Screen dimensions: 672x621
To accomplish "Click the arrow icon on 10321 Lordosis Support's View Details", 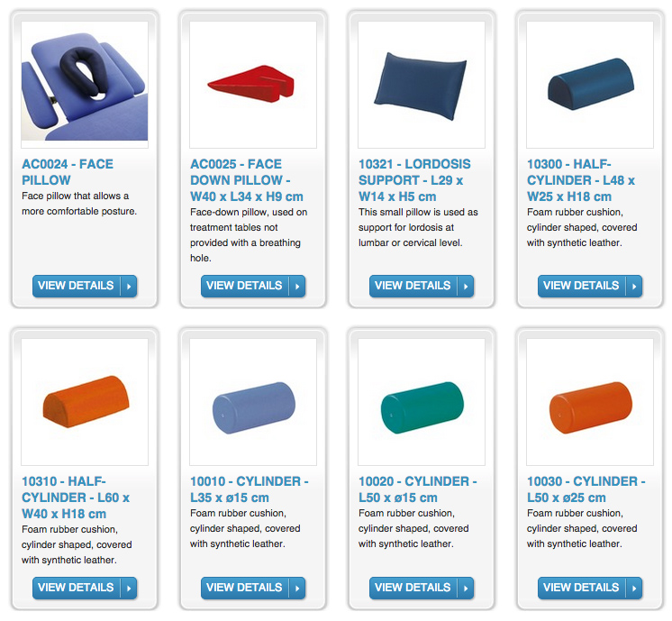I will (x=466, y=286).
